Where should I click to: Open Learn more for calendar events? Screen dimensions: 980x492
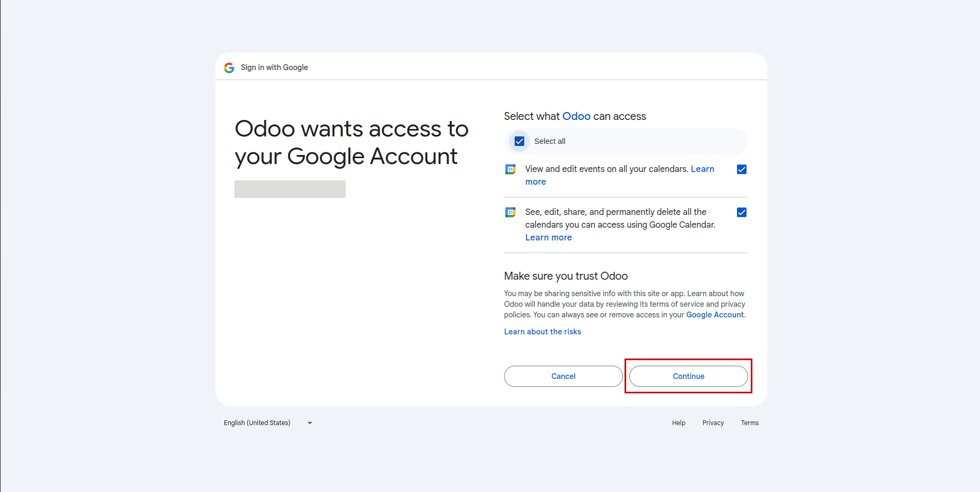pyautogui.click(x=702, y=169)
